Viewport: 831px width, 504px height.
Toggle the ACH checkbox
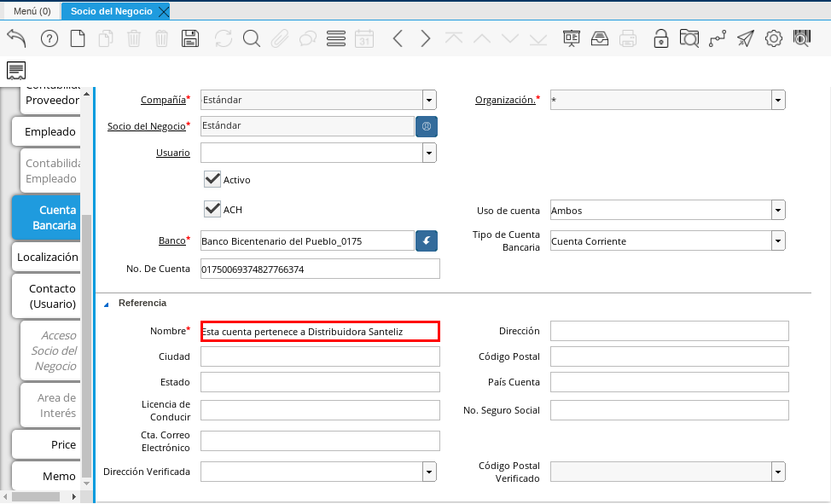click(x=212, y=209)
